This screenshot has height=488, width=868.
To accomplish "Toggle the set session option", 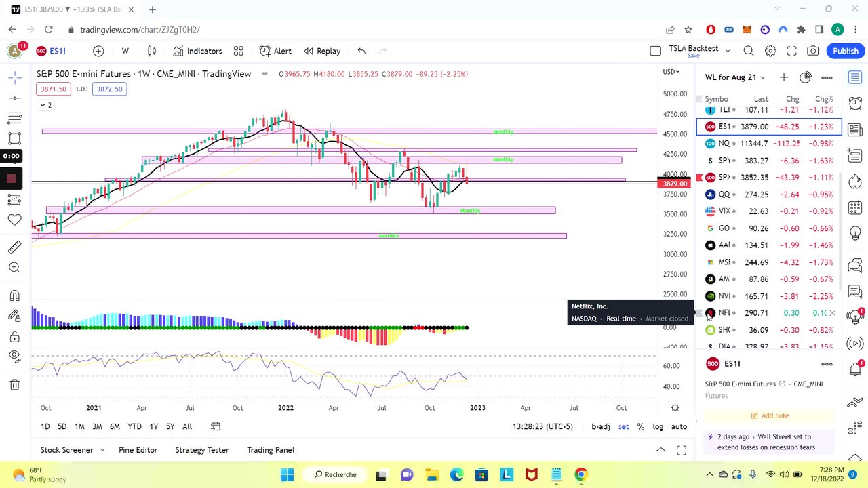I will point(623,426).
